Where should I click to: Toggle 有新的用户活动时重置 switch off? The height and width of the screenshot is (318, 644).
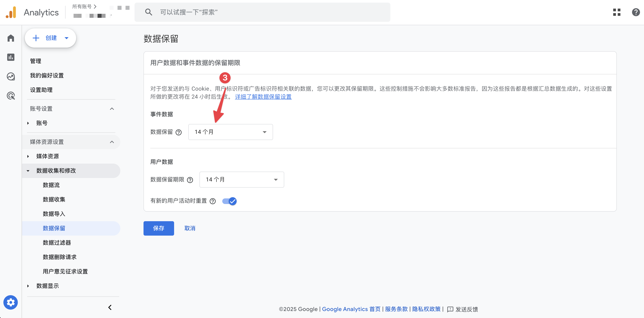tap(229, 201)
